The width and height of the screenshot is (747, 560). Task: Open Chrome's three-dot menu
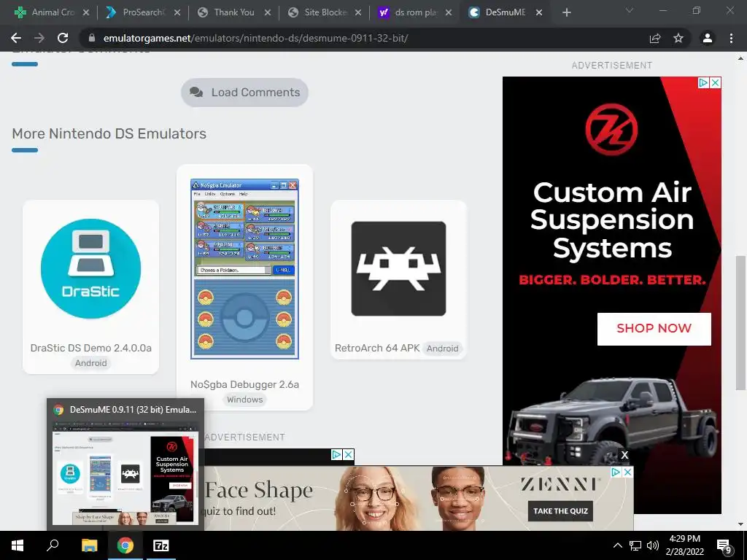tap(731, 38)
